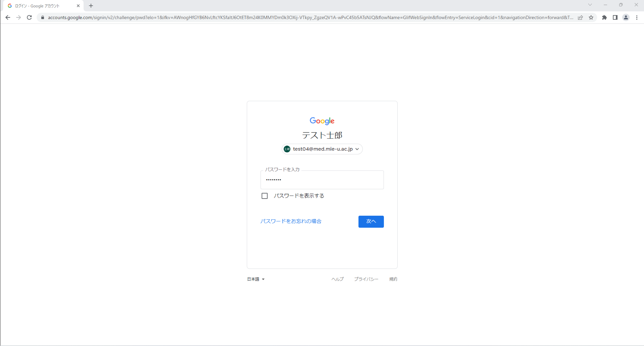Close the Google login tab

tap(78, 6)
